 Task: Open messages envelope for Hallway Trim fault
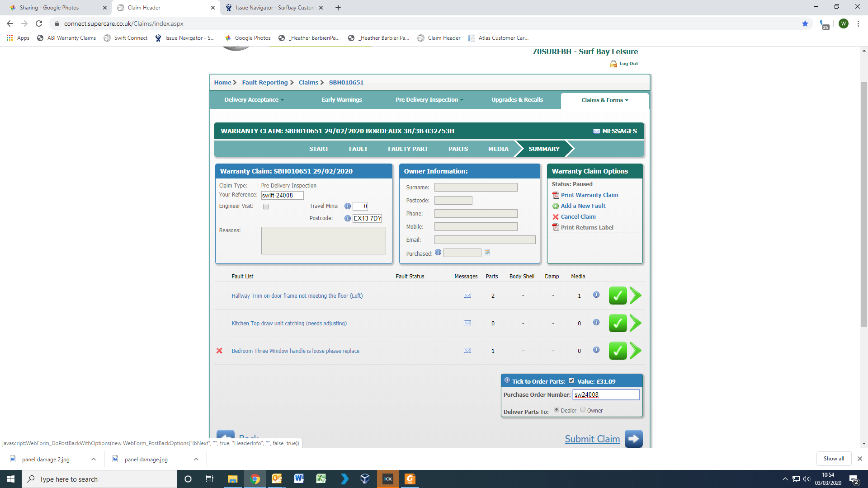click(467, 296)
